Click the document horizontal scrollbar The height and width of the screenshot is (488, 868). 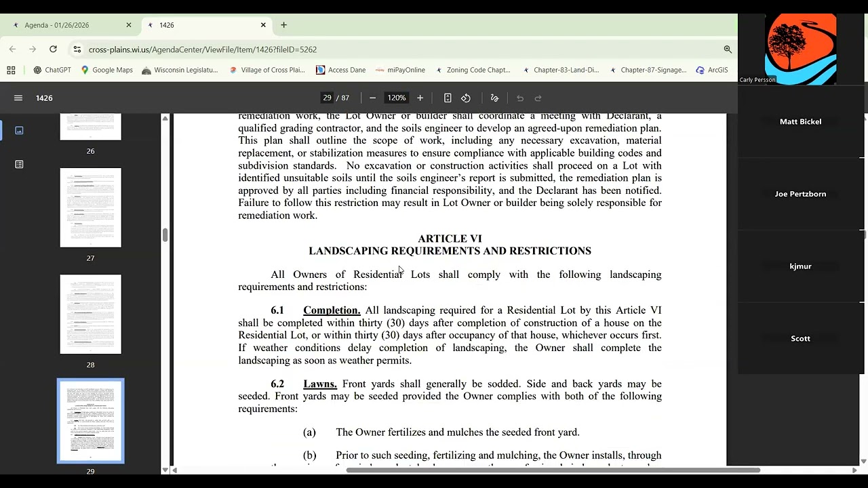click(553, 470)
